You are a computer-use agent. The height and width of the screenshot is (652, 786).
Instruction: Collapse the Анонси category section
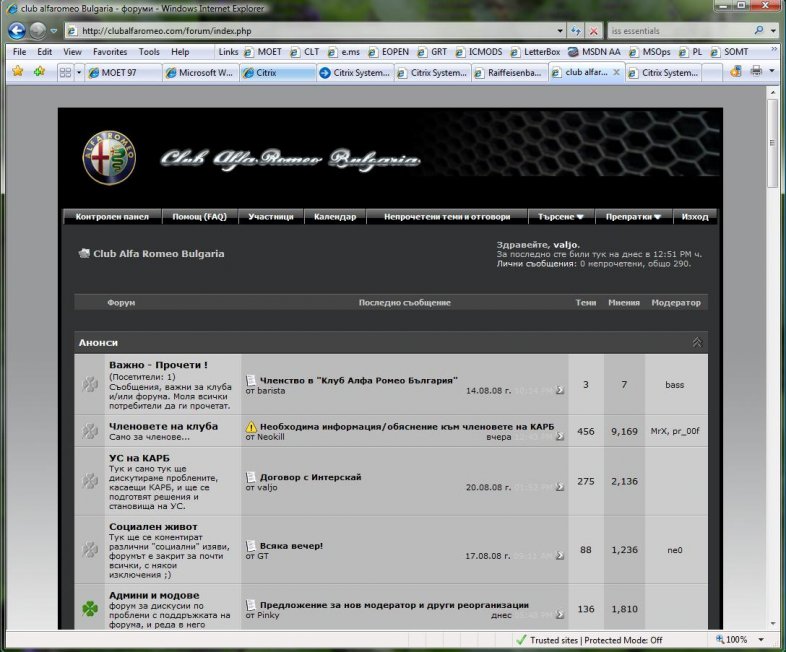(696, 343)
